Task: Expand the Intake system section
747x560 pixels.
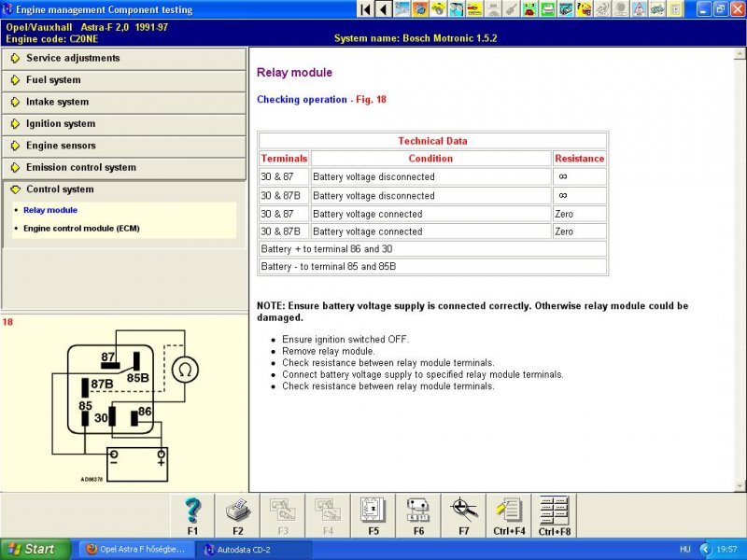Action: 124,102
